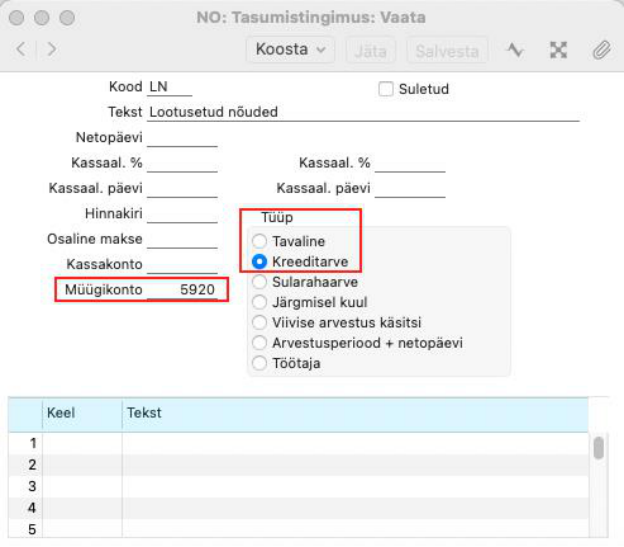Click the window close button
Viewport: 624px width, 547px height.
16,18
